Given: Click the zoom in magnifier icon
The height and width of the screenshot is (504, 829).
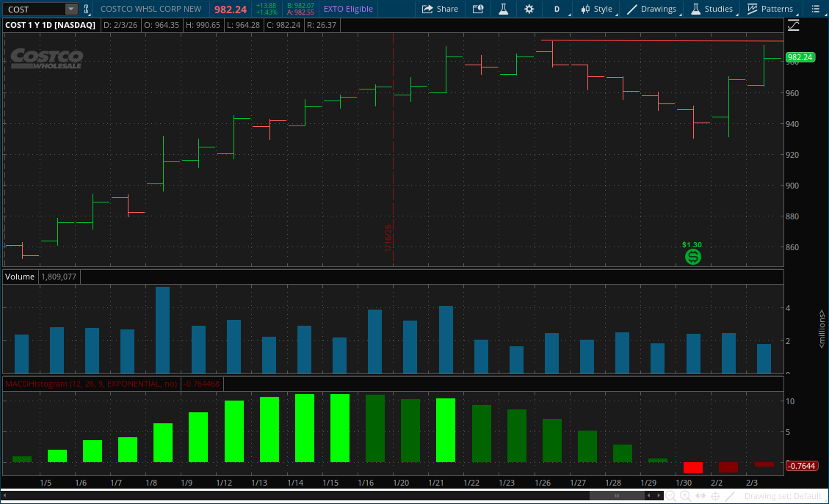Looking at the screenshot, I should pyautogui.click(x=685, y=496).
